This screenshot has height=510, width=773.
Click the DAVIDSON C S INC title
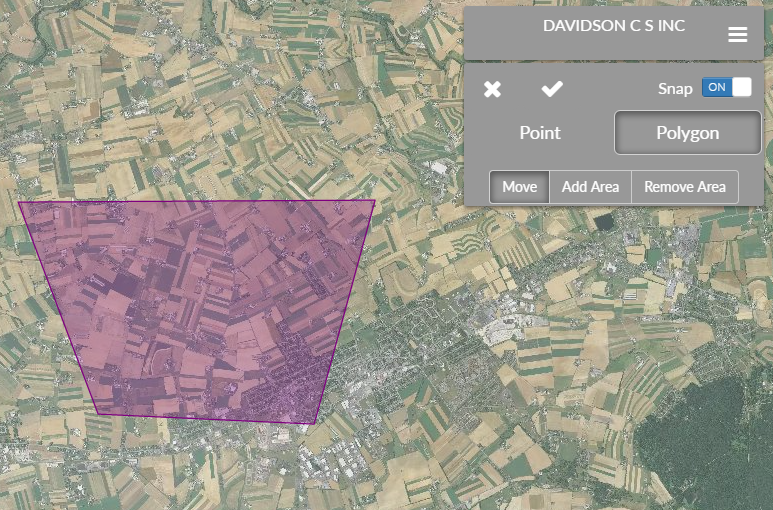click(x=614, y=26)
